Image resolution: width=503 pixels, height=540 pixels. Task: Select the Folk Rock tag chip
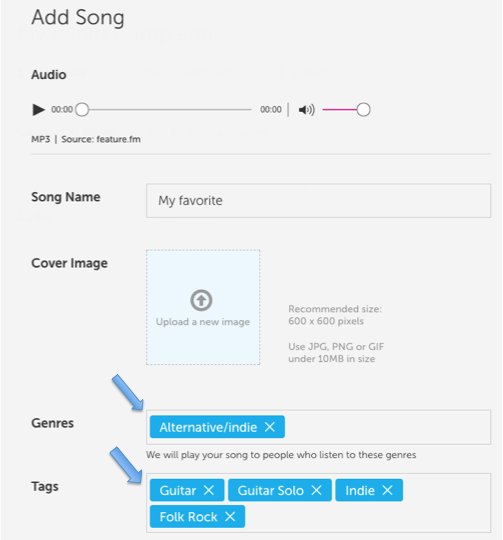[x=188, y=517]
